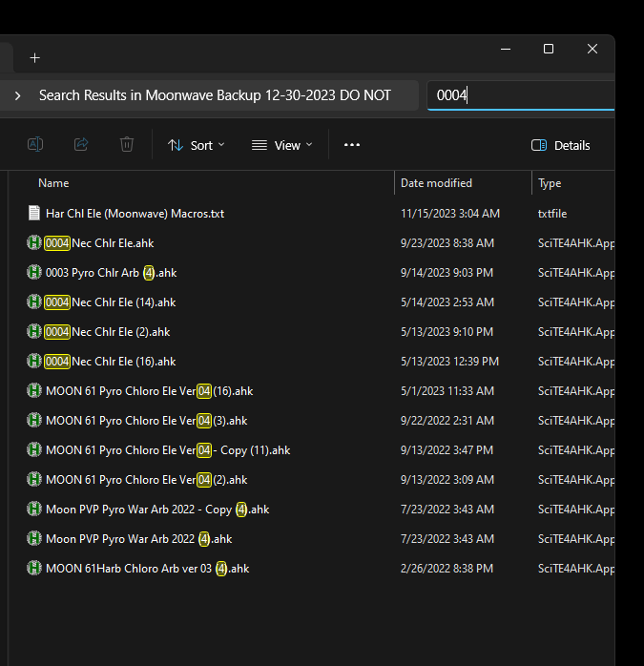Click the search box containing 0004

click(x=521, y=95)
